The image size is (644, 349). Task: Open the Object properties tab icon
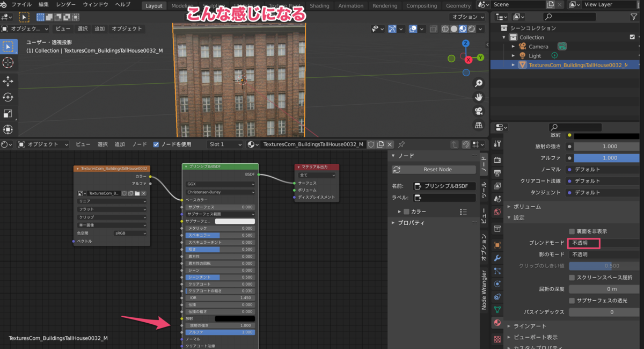tap(497, 245)
